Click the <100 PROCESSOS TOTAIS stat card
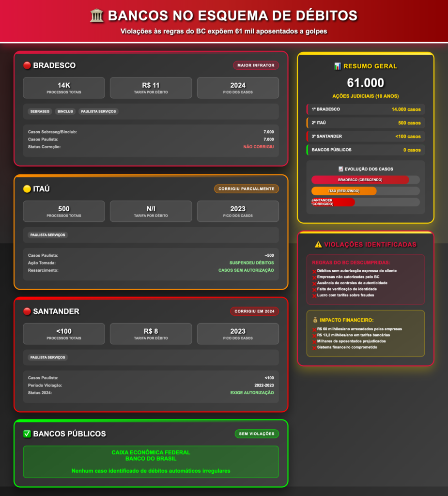 tap(64, 334)
